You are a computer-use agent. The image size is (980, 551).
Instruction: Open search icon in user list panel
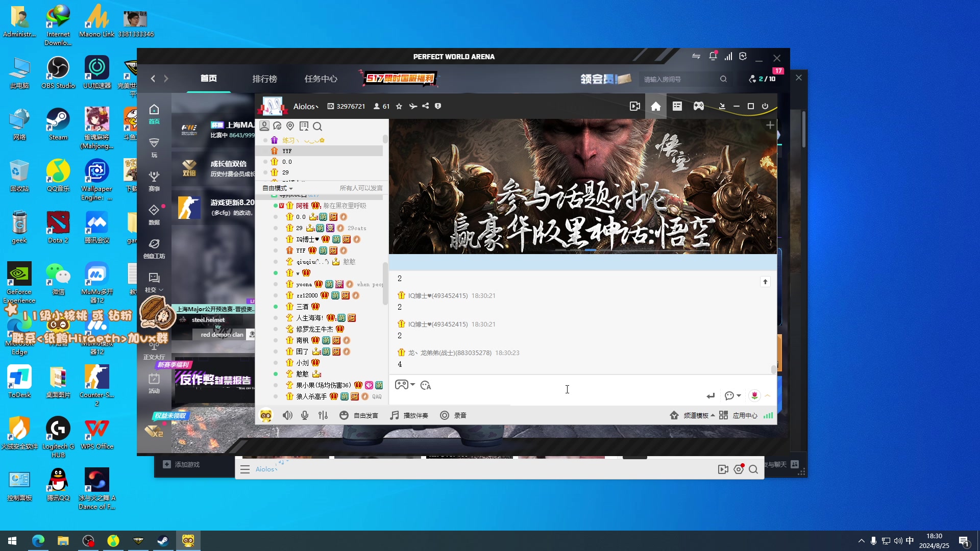(x=317, y=126)
